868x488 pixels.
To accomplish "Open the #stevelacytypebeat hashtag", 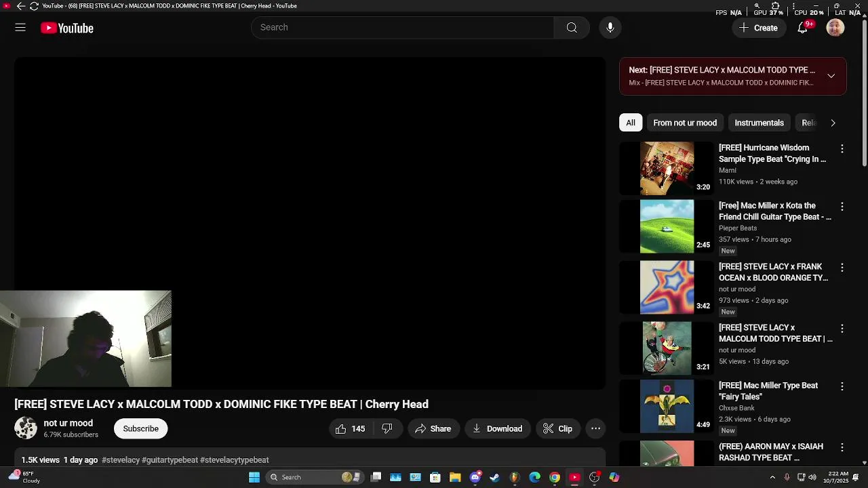I will coord(235,460).
